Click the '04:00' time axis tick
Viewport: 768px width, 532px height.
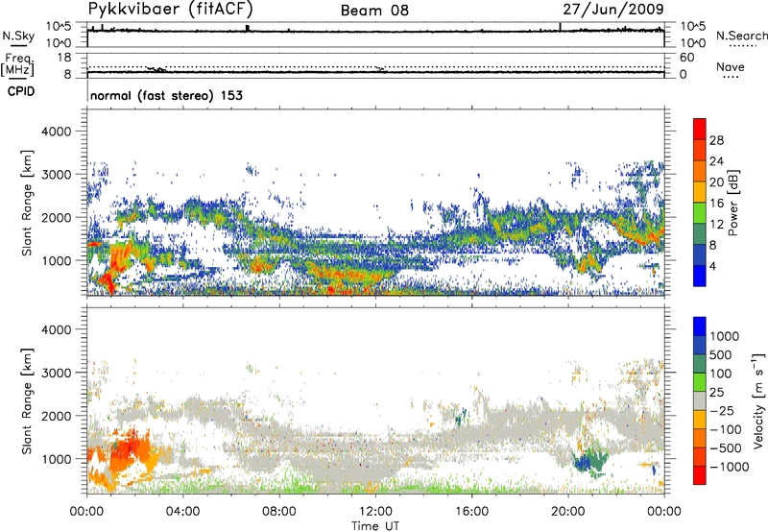click(182, 512)
